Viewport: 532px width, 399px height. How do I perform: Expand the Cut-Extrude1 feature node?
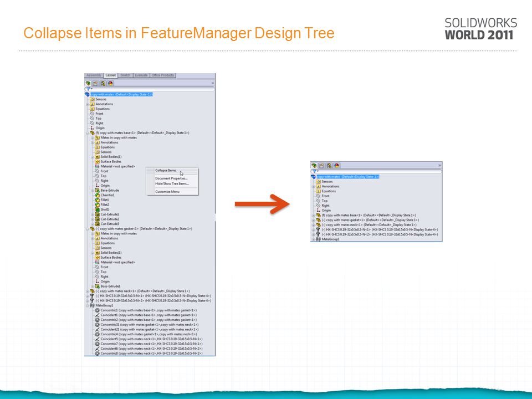coord(93,215)
